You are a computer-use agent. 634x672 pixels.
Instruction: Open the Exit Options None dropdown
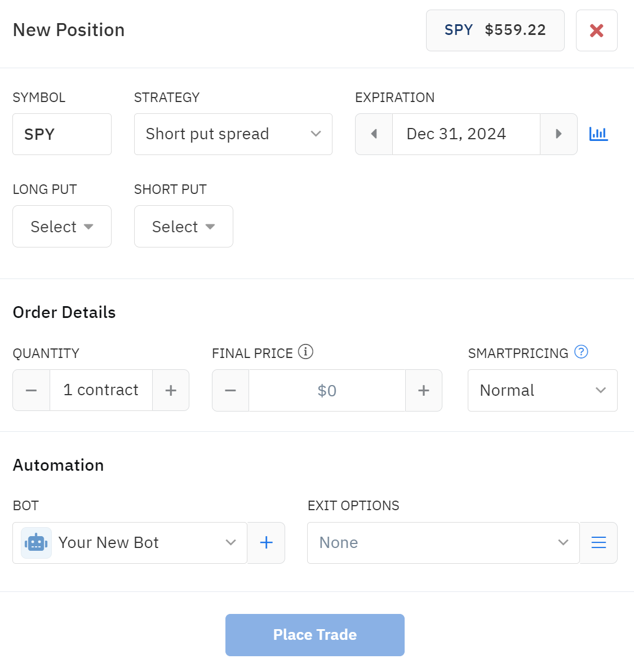pos(443,542)
